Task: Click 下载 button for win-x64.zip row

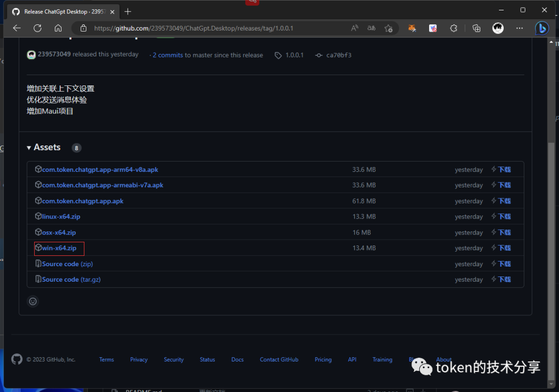Action: (501, 248)
